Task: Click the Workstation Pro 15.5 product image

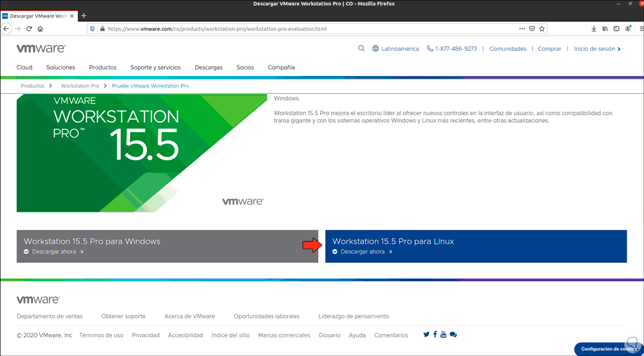Action: click(x=142, y=153)
